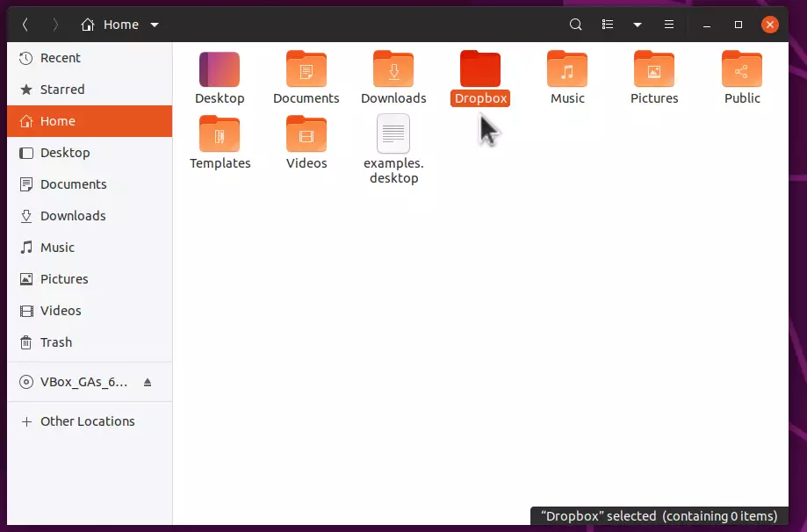Open Trash in the sidebar

[90, 342]
